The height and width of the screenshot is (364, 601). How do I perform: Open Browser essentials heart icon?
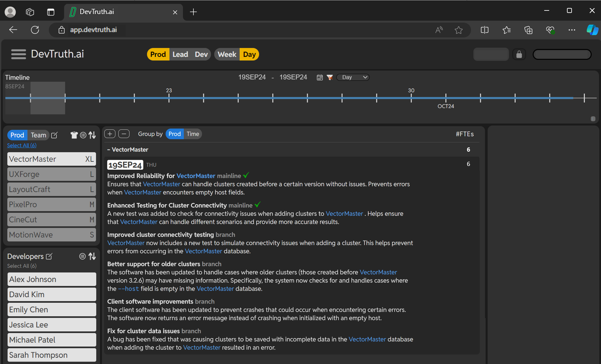pos(550,30)
